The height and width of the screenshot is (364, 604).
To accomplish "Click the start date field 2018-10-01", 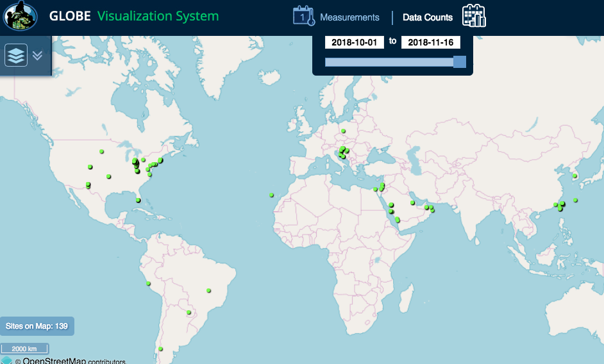I will tap(355, 42).
